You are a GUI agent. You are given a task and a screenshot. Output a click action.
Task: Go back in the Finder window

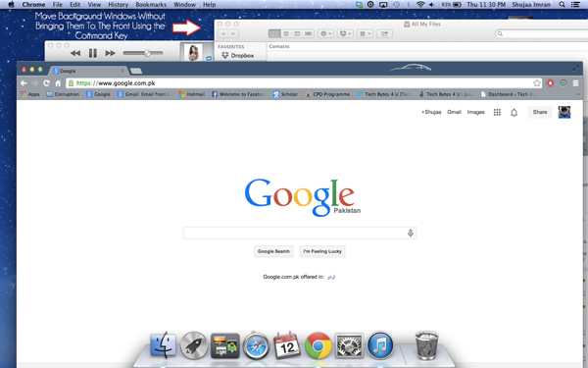point(223,33)
